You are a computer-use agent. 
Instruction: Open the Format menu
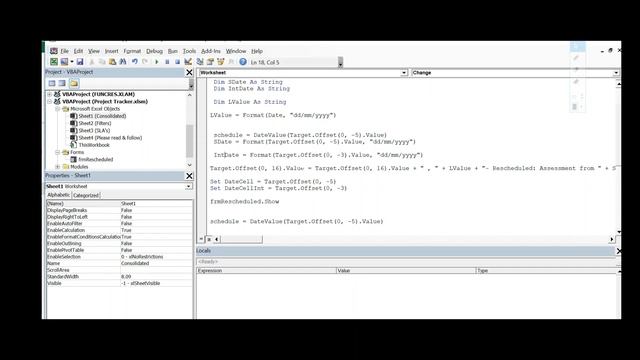point(132,51)
